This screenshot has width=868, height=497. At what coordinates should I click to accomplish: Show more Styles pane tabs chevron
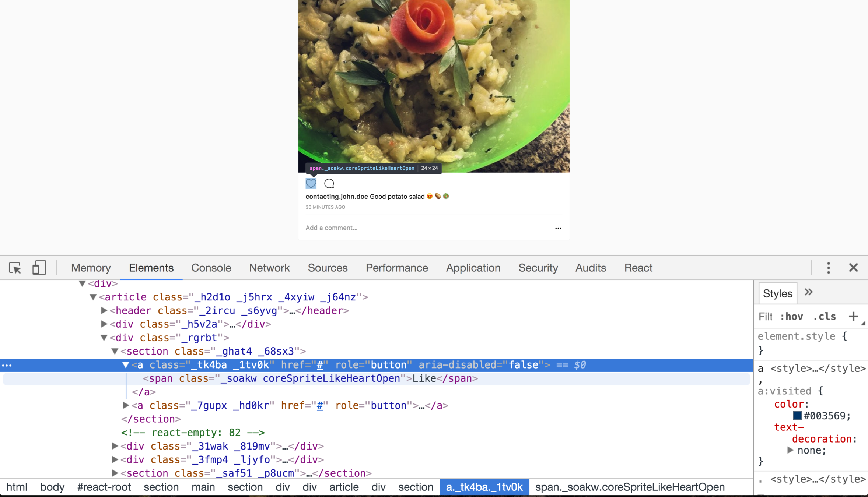(809, 292)
